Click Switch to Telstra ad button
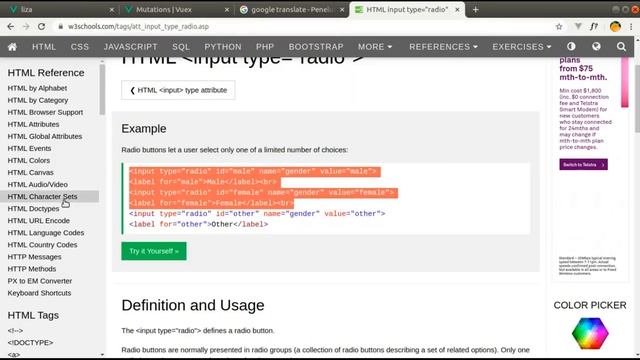640x360 pixels. [583, 164]
